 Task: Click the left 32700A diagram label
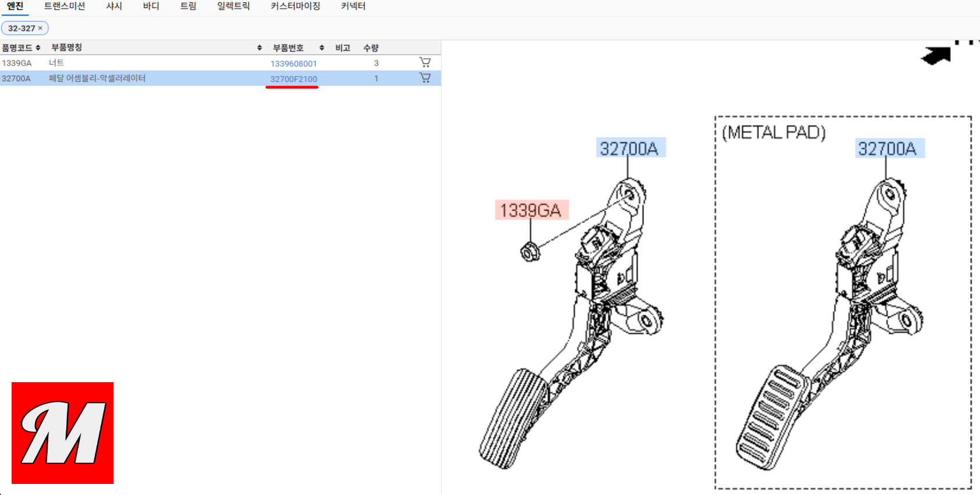coord(630,148)
